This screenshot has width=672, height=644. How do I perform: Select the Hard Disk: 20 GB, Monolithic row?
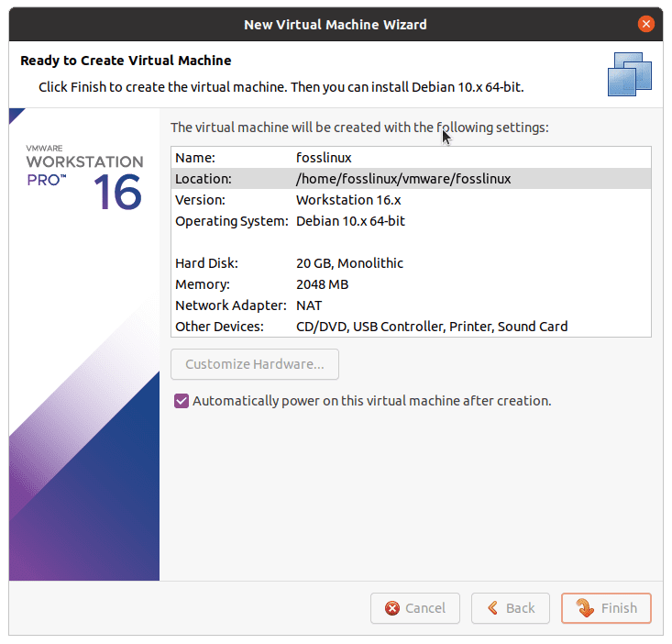(x=411, y=263)
